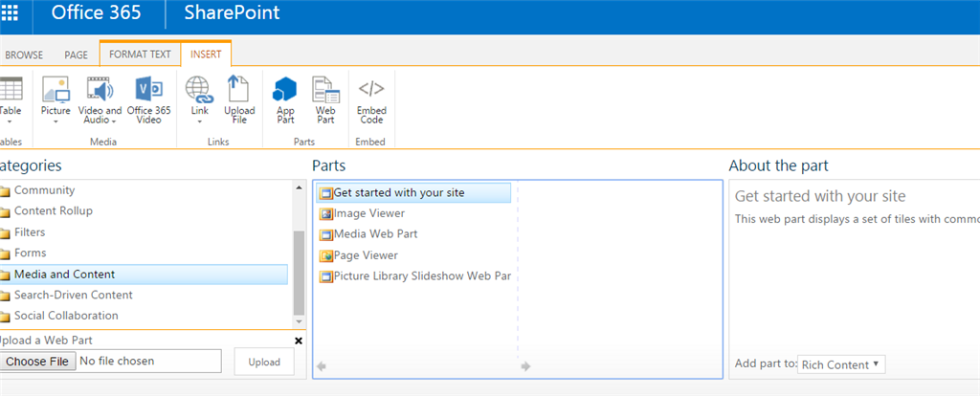Switch to the PAGE tab
Image resolution: width=980 pixels, height=396 pixels.
pyautogui.click(x=77, y=55)
